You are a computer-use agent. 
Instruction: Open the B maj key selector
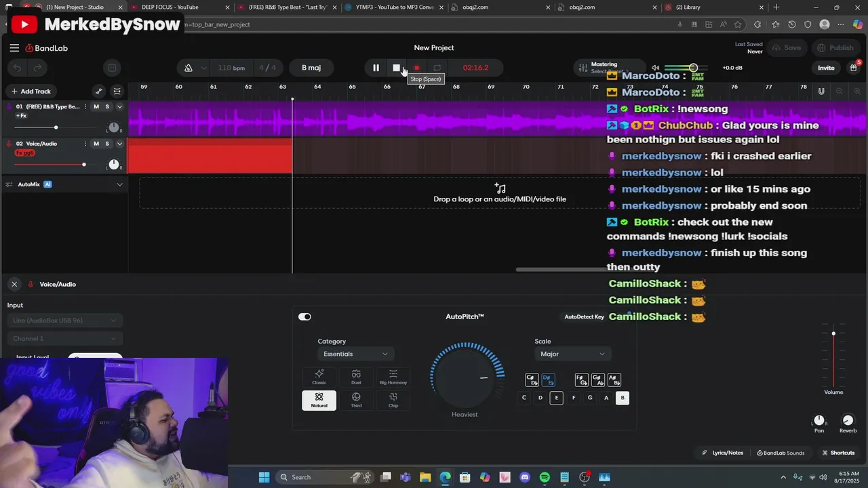click(x=311, y=68)
